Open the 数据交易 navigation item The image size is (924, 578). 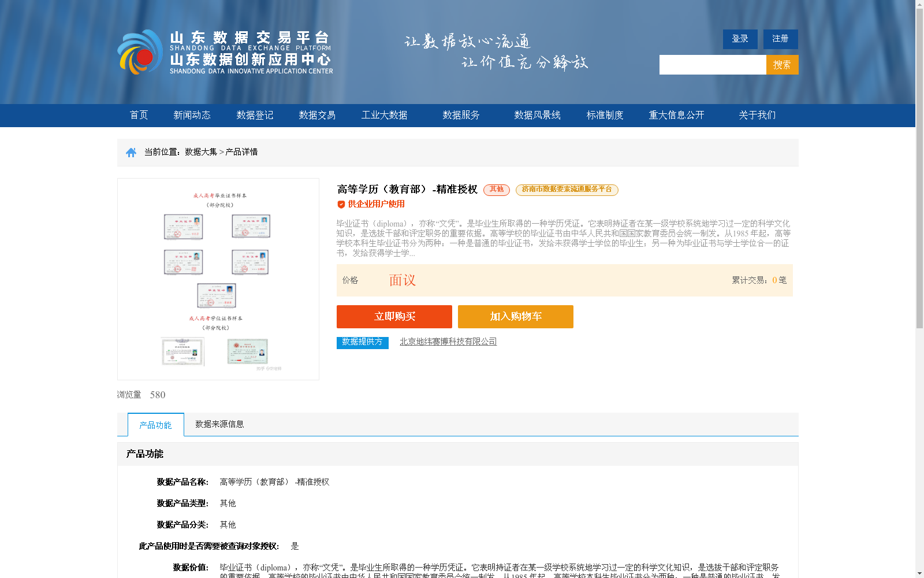tap(317, 115)
